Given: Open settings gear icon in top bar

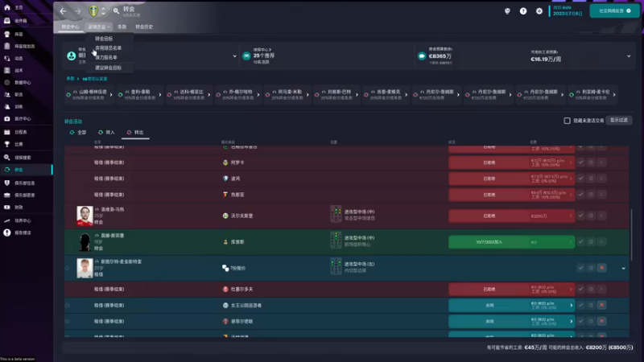Looking at the screenshot, I should tap(539, 11).
